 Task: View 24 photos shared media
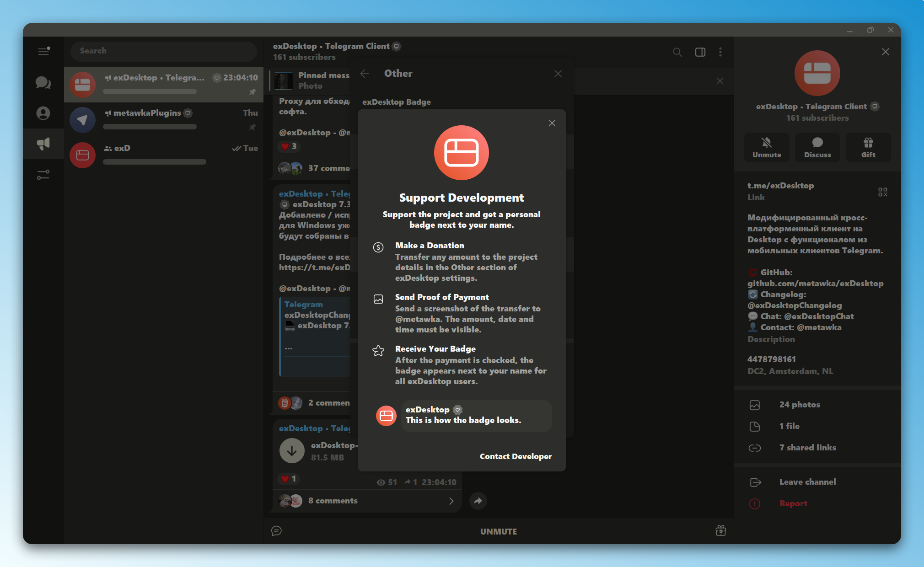817,405
